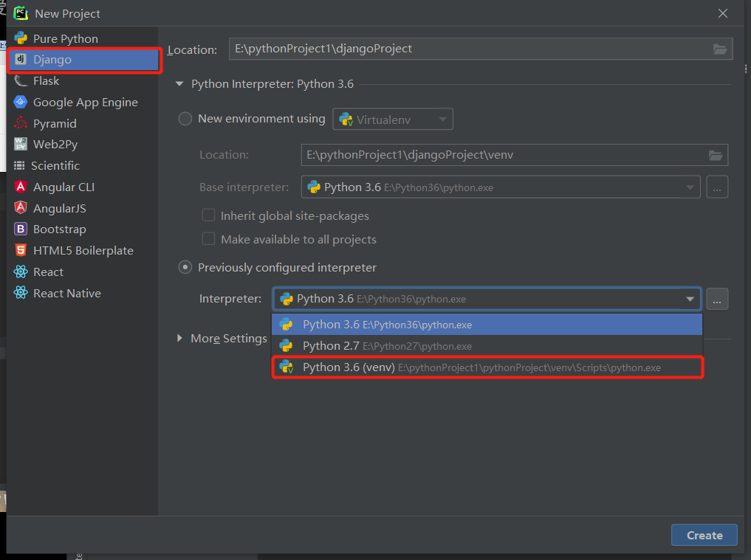Select AngularJS project type
The image size is (751, 560).
(x=83, y=208)
